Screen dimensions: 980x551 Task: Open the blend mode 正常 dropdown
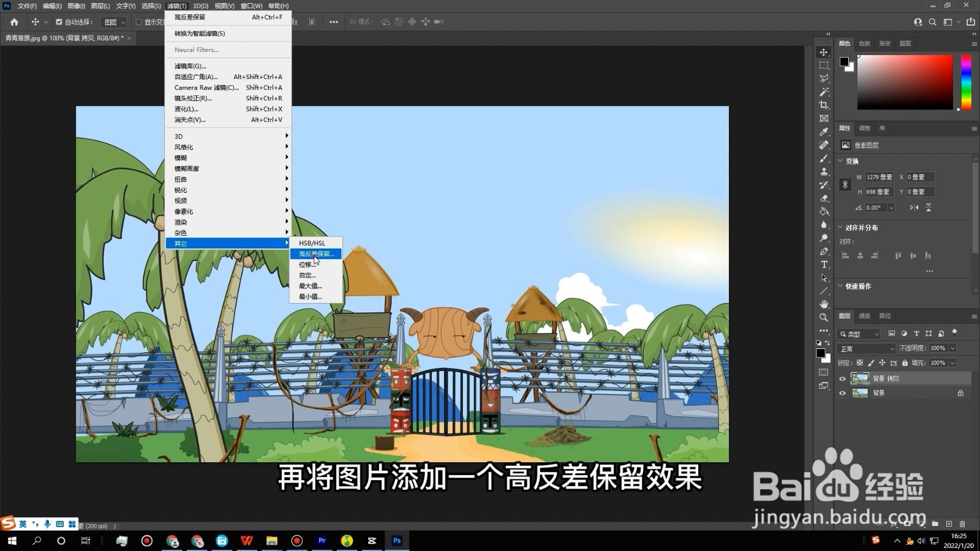[x=867, y=348]
